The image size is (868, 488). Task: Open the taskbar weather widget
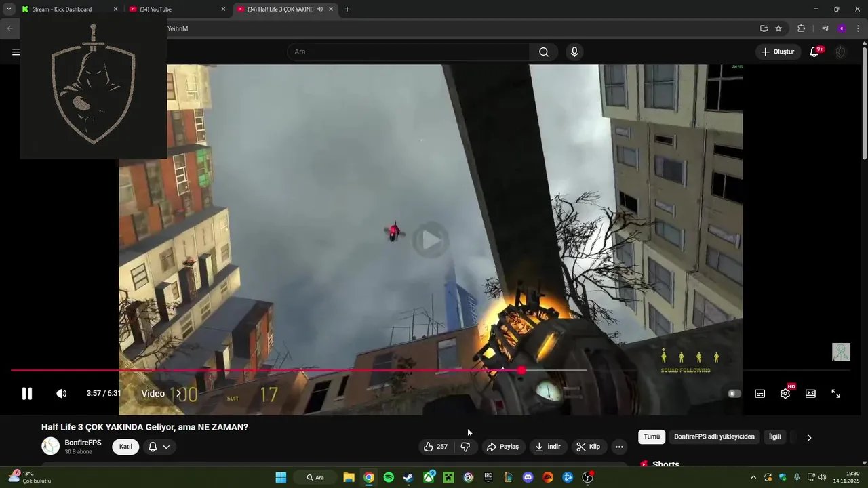pos(30,477)
